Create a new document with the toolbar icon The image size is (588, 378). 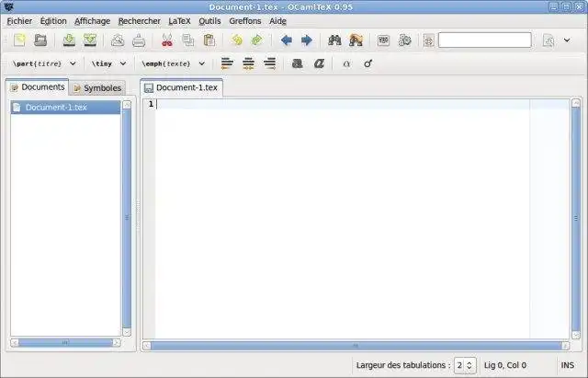(x=19, y=40)
